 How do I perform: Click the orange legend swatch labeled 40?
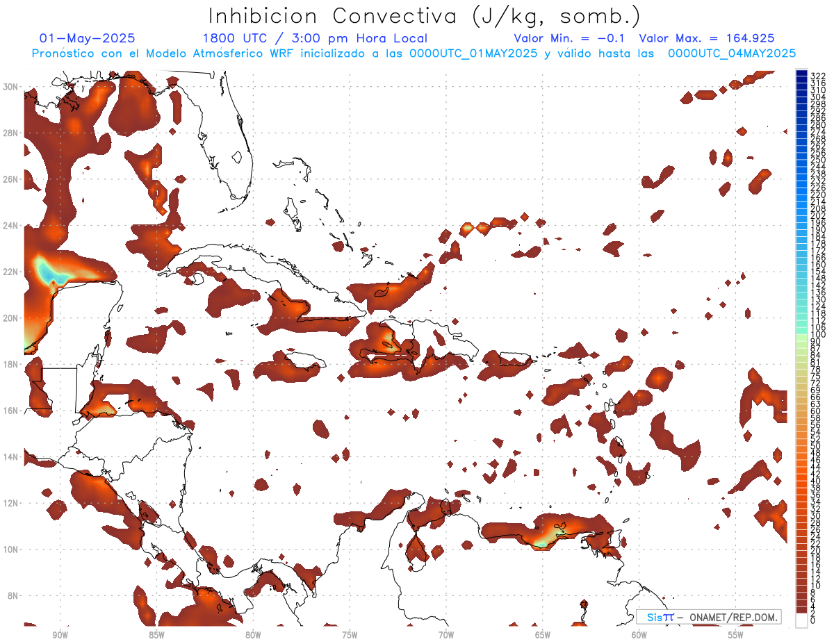tap(801, 477)
